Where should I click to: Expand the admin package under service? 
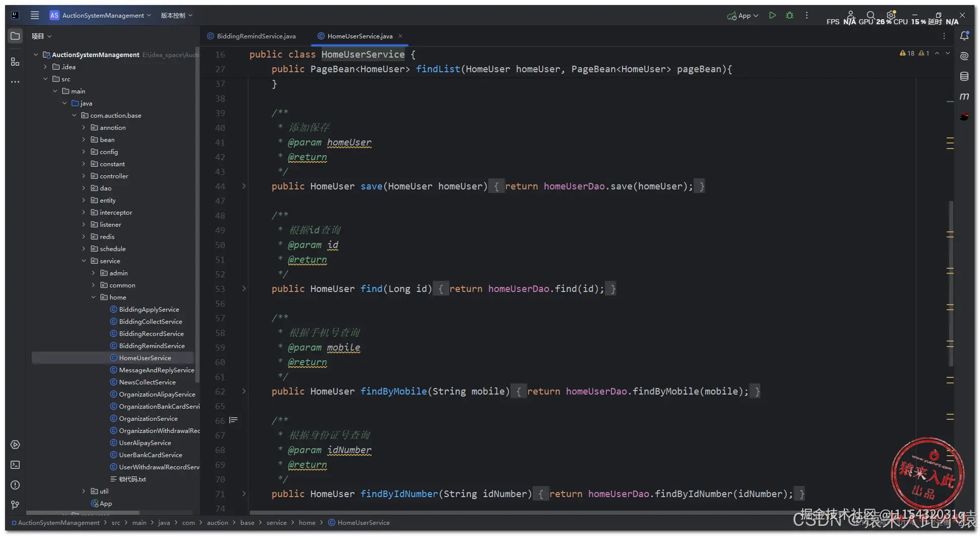[x=93, y=273]
